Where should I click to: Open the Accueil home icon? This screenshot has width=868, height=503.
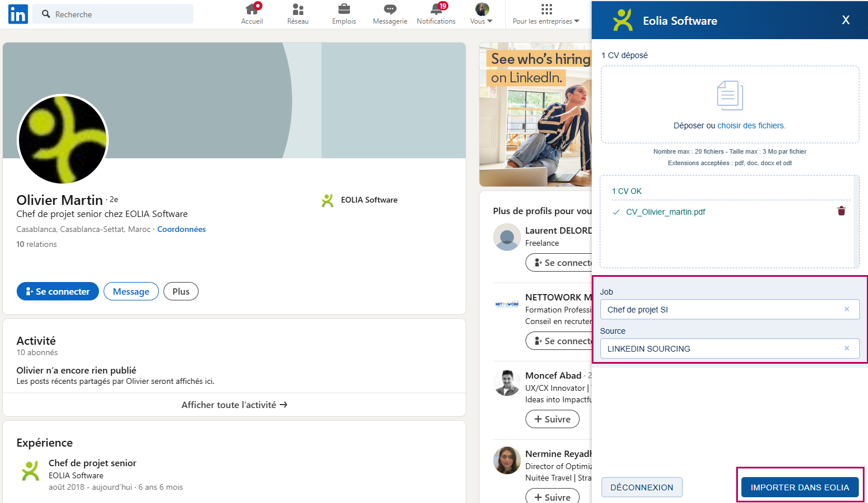click(252, 9)
